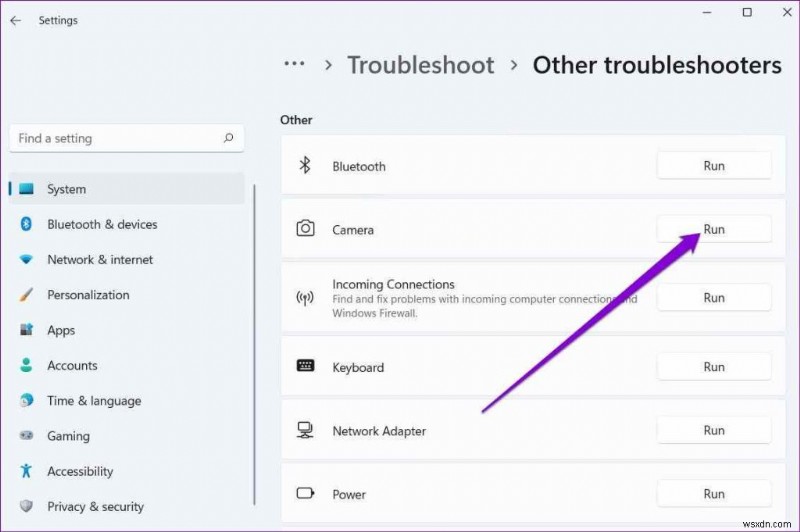This screenshot has height=532, width=800.
Task: Run the Keyboard troubleshooter
Action: (x=714, y=366)
